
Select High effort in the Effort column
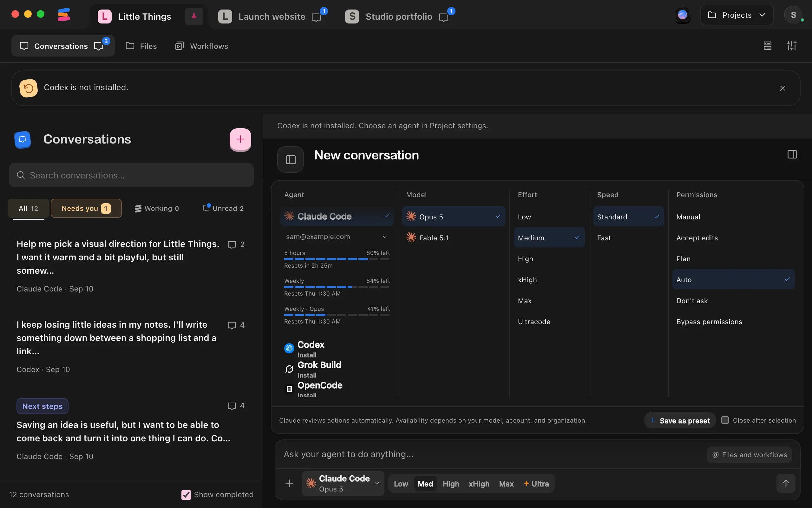click(549, 259)
